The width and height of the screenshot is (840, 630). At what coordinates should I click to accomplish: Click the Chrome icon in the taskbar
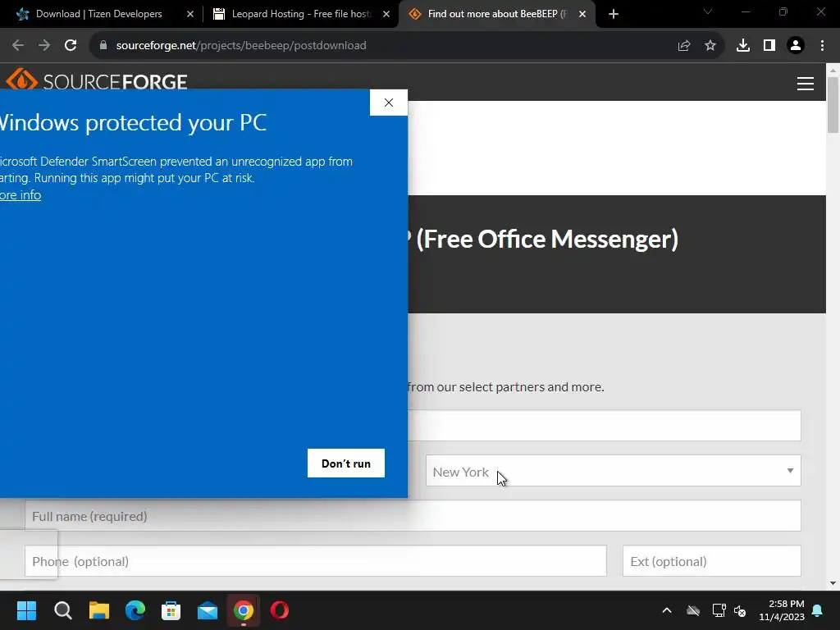pos(243,610)
